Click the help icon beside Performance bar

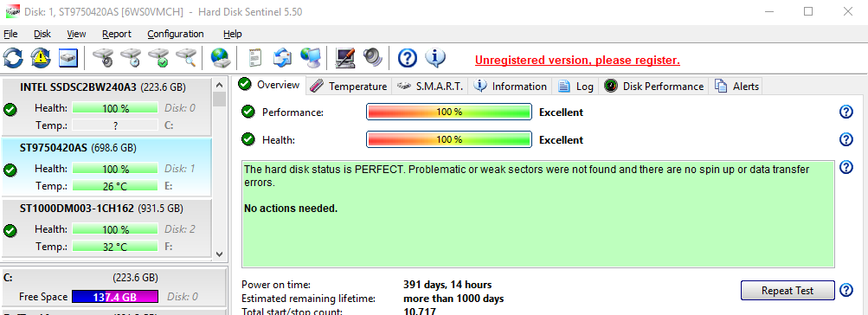(845, 112)
